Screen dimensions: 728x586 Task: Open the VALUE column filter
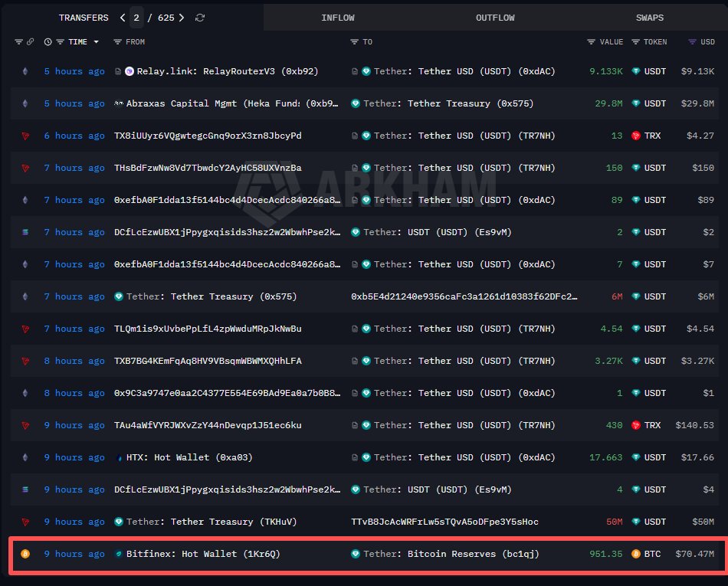pos(591,42)
